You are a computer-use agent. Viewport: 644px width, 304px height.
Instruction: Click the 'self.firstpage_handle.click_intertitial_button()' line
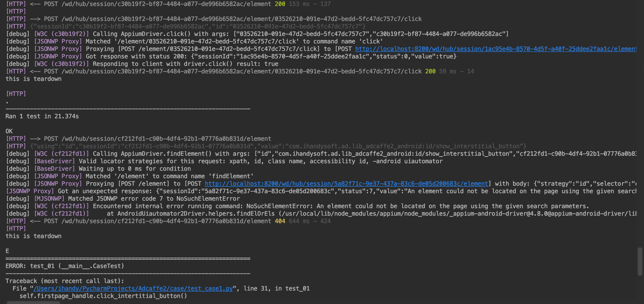[x=103, y=296]
